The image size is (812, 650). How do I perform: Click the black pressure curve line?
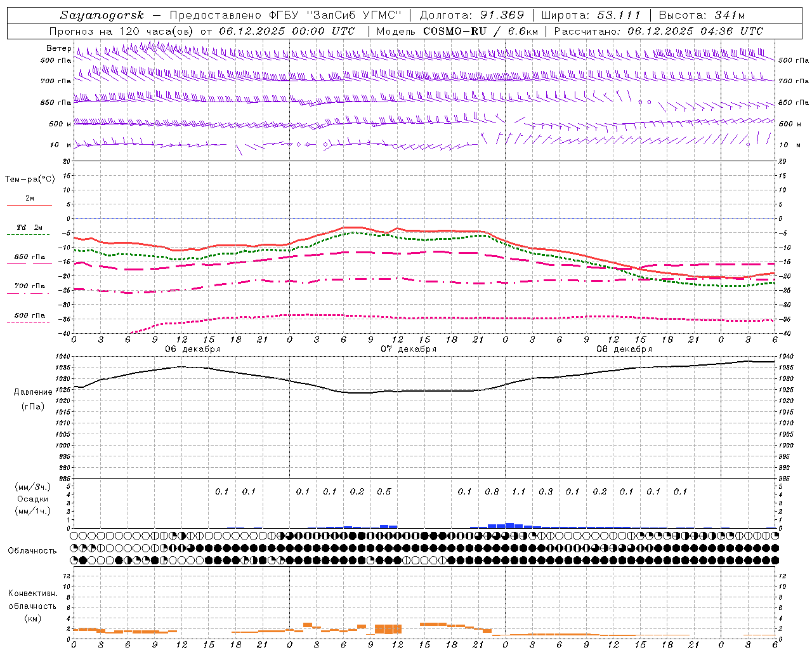[425, 391]
